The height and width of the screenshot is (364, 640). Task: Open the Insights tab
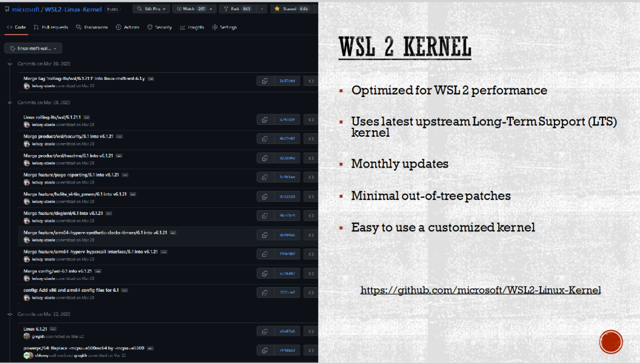click(192, 27)
